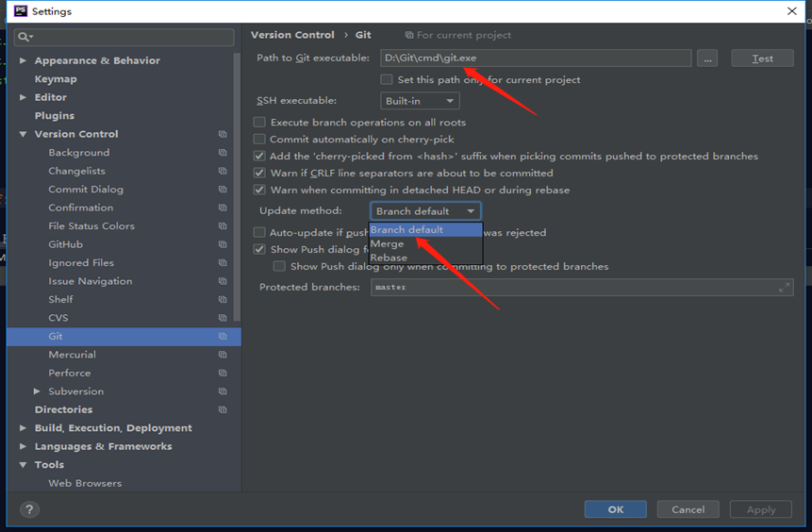The height and width of the screenshot is (532, 812).
Task: Click the Test button for Git executable
Action: (x=762, y=58)
